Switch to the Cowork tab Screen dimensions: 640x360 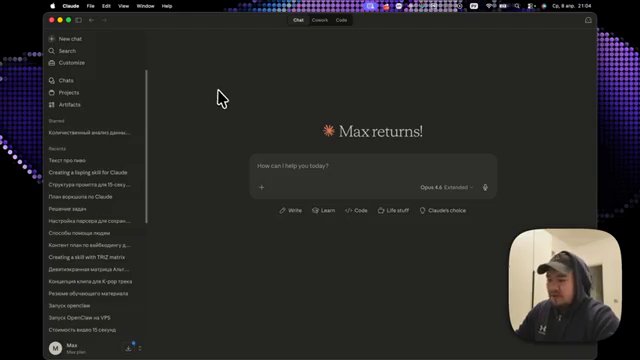320,20
